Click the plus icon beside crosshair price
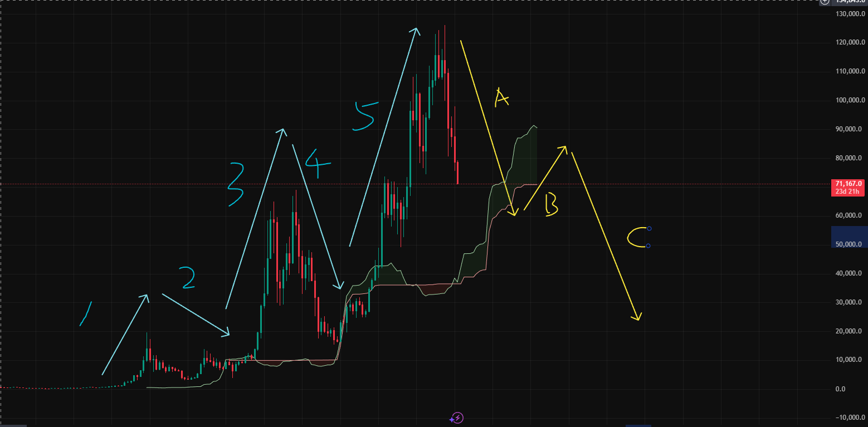 (x=825, y=2)
